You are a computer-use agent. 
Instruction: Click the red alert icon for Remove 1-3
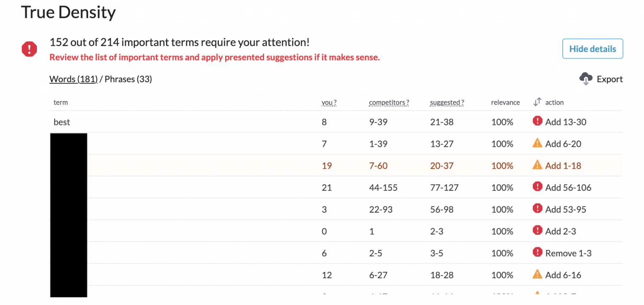point(538,252)
